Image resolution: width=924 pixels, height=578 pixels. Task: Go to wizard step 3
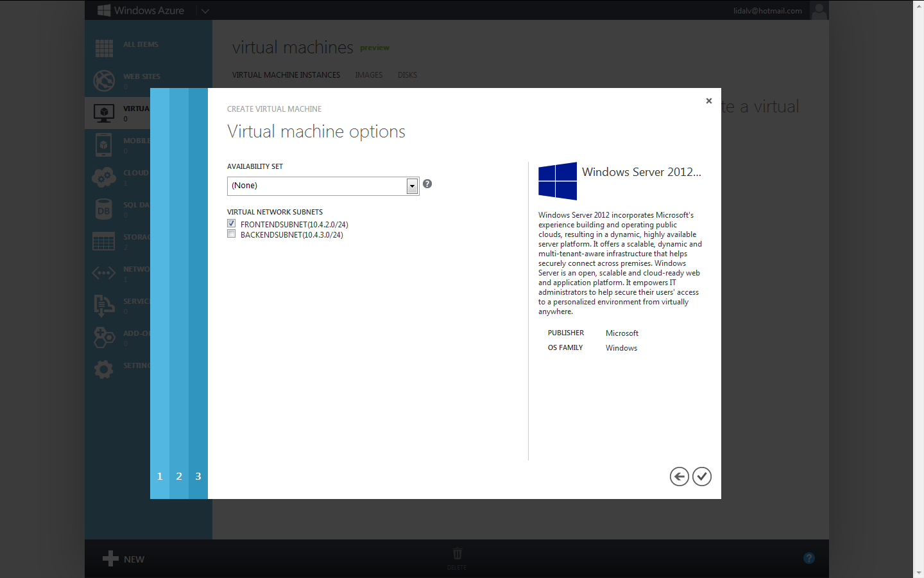(x=198, y=476)
